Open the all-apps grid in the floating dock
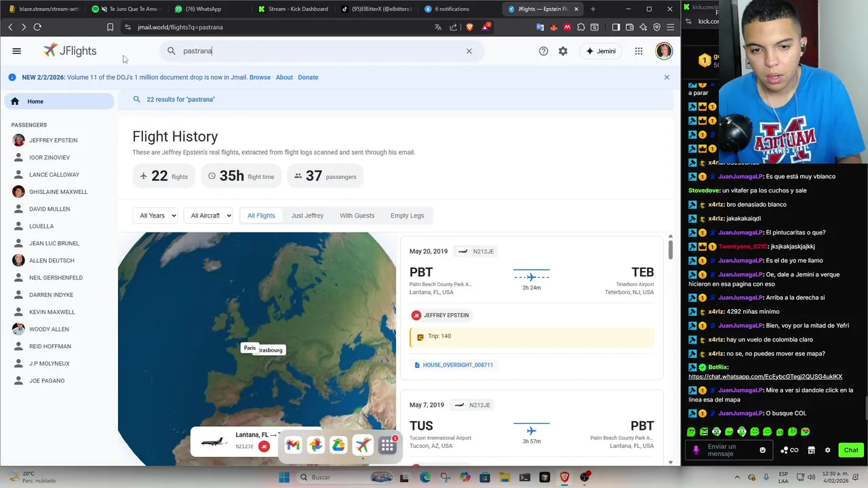The width and height of the screenshot is (868, 488). pyautogui.click(x=387, y=445)
